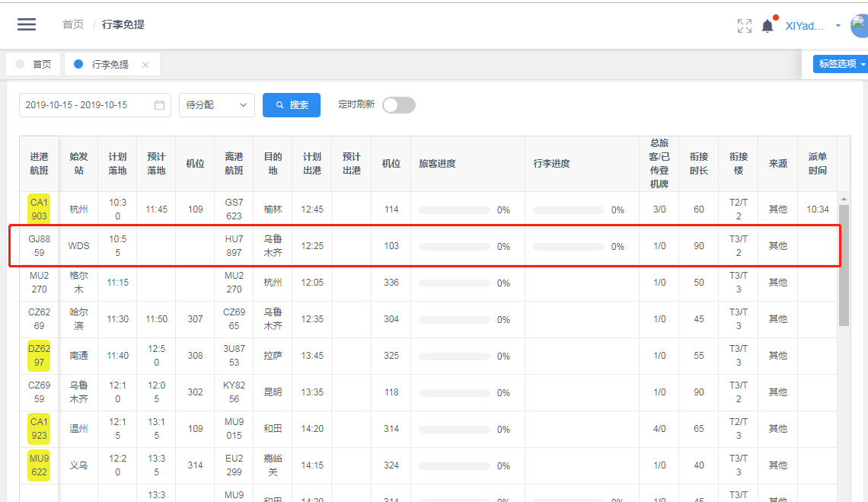868x502 pixels.
Task: Click destination 嘉峪关 cell
Action: tap(273, 465)
